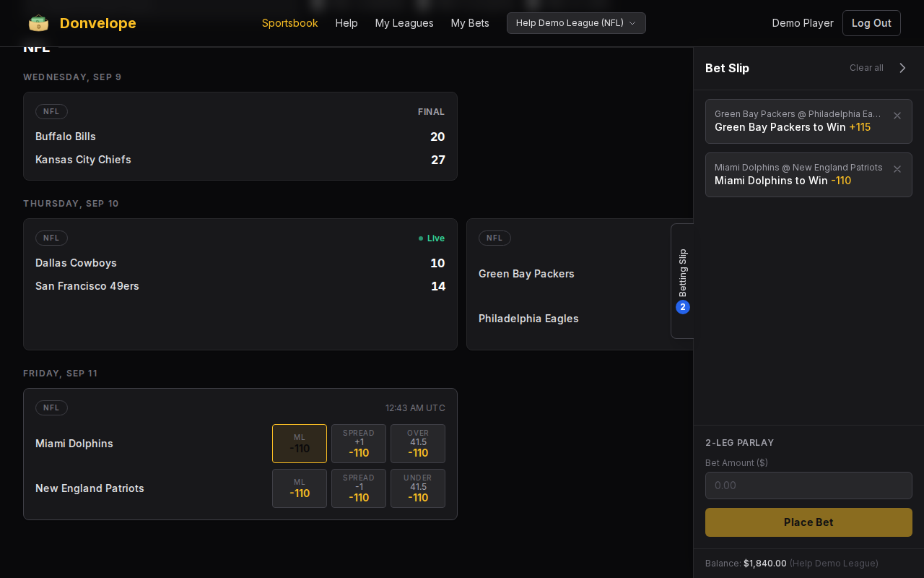Image resolution: width=924 pixels, height=578 pixels.
Task: Click the NFL tag on Bills game
Action: 51,111
